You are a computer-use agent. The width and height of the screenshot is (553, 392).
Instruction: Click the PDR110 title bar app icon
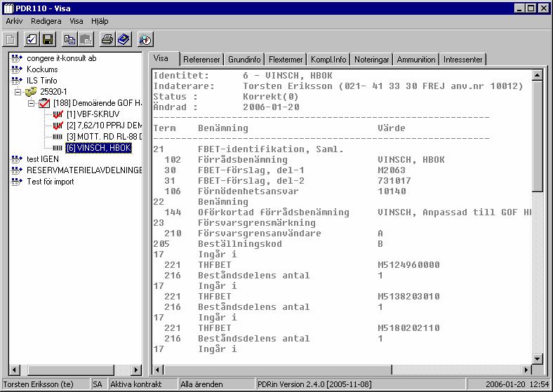[8, 8]
